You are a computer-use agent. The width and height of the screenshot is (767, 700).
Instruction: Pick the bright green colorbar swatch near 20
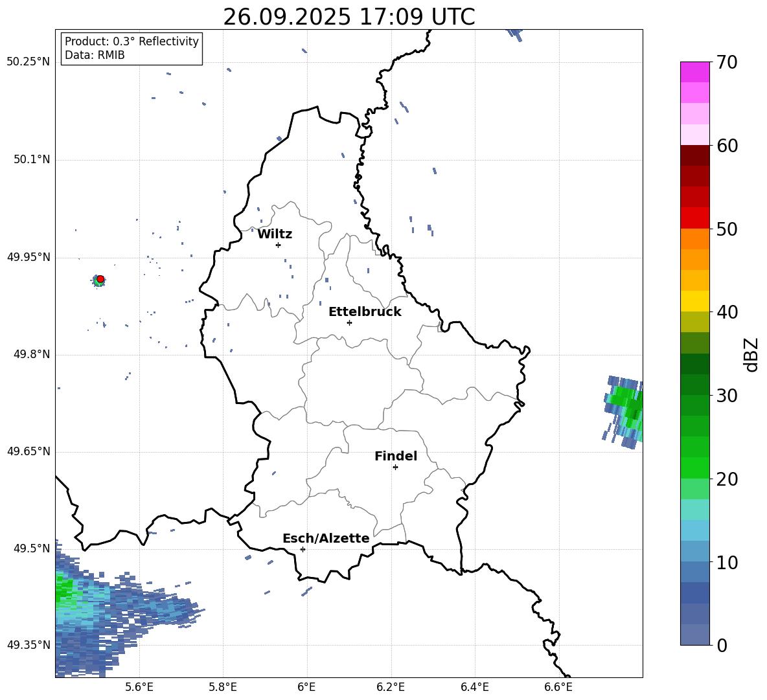pos(694,468)
